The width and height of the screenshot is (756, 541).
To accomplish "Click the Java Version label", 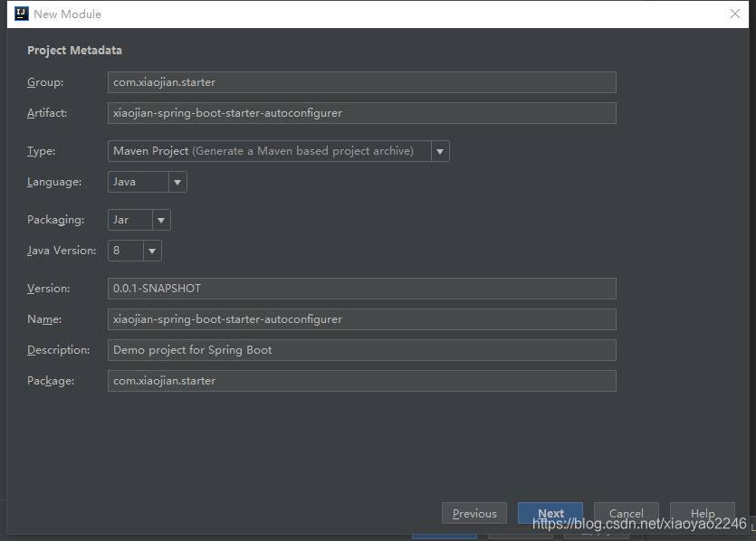I will tap(62, 251).
